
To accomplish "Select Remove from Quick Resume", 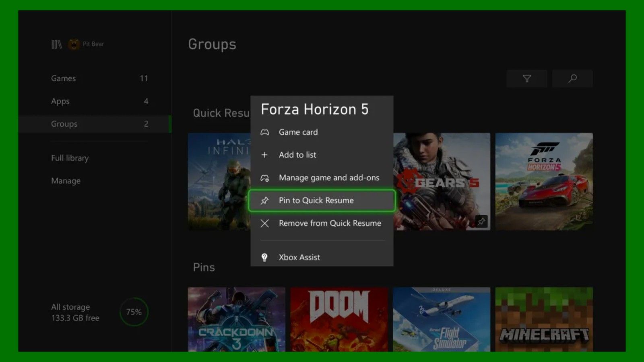I will pyautogui.click(x=322, y=223).
